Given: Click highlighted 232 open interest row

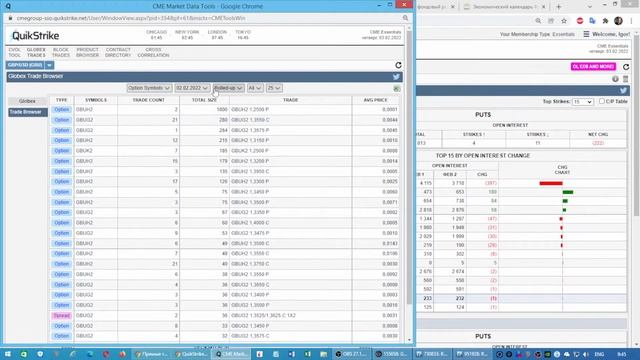Looking at the screenshot, I should click(x=521, y=298).
